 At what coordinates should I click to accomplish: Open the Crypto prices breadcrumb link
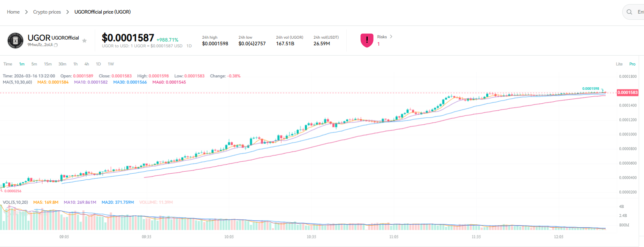pos(47,12)
